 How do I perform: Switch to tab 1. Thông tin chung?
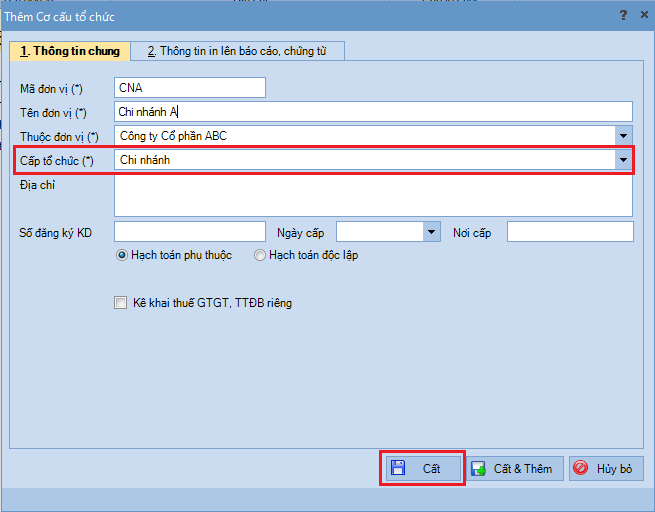[x=70, y=51]
